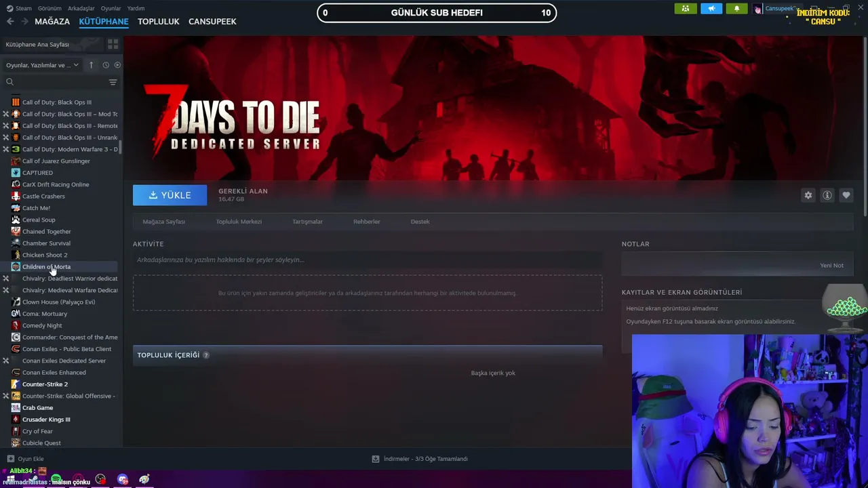Select Cubicle Quest in the list
Viewport: 868px width, 488px height.
41,443
